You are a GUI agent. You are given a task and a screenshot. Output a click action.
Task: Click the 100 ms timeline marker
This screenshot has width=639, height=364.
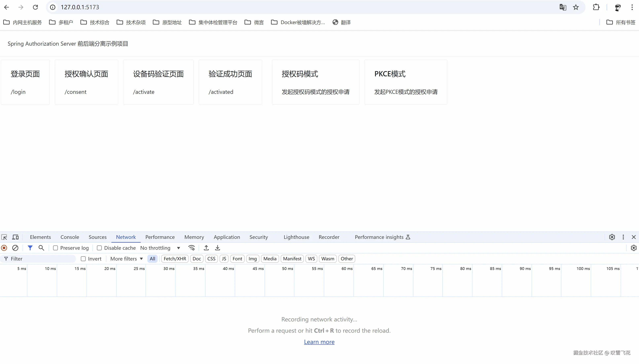coord(583,269)
